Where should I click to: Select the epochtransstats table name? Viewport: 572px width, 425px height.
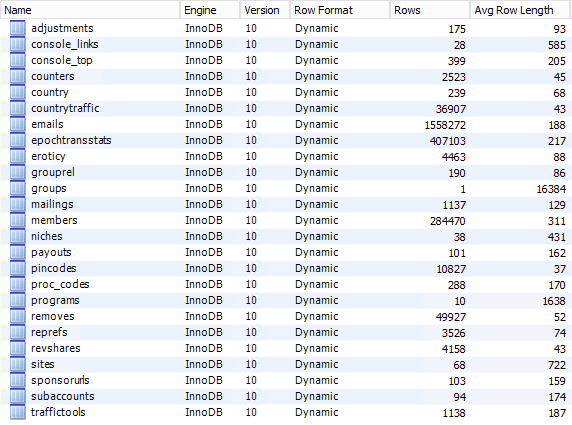(71, 140)
